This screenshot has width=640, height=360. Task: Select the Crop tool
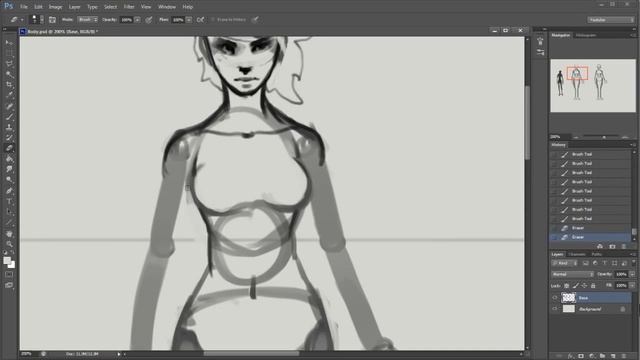[9, 85]
